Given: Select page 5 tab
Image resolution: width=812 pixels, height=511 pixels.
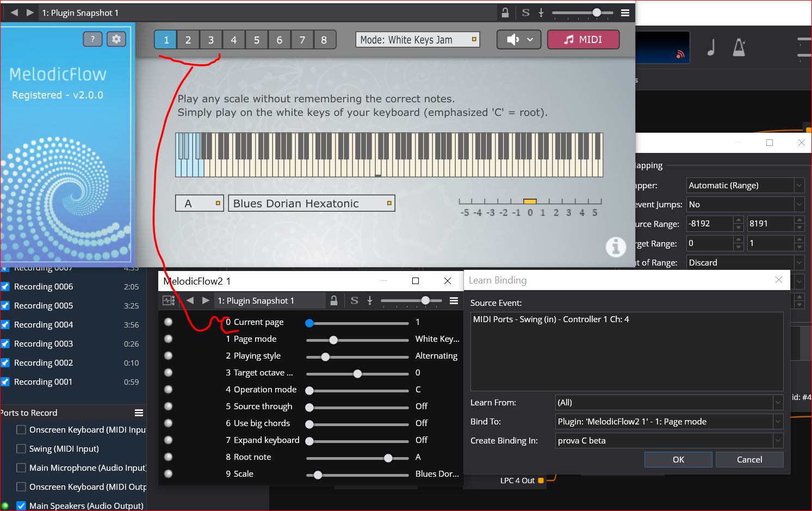Looking at the screenshot, I should pos(256,40).
